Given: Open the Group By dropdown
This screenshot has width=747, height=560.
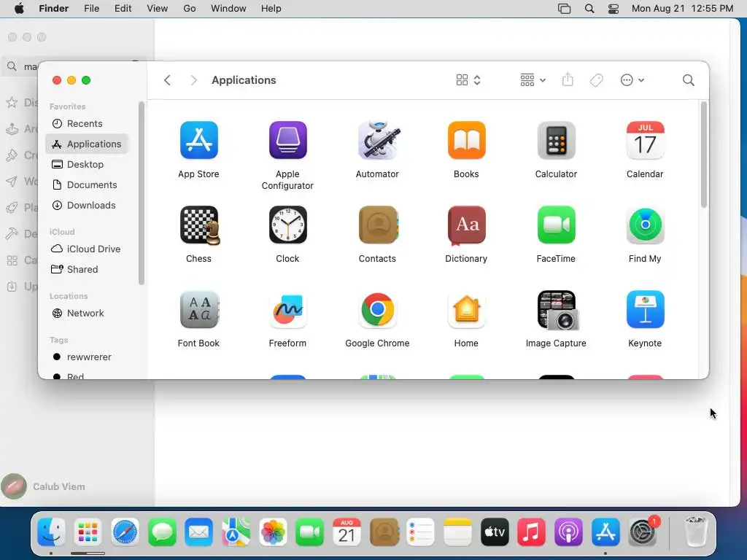Looking at the screenshot, I should point(533,80).
